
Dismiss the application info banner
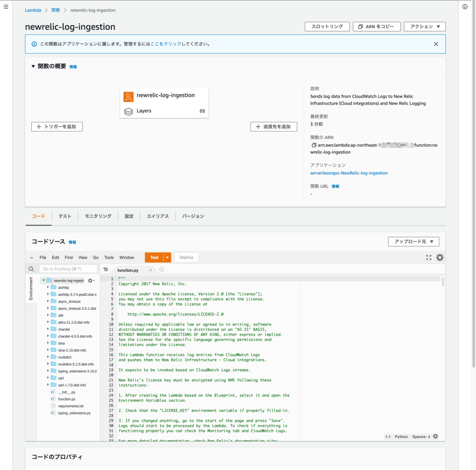(x=436, y=44)
